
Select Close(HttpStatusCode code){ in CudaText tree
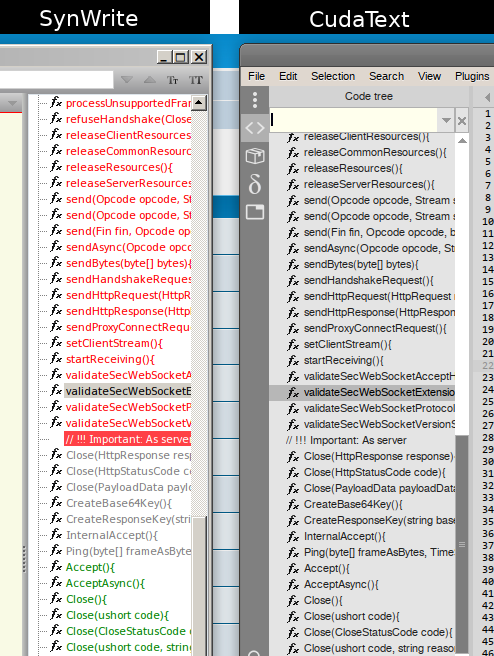374,472
